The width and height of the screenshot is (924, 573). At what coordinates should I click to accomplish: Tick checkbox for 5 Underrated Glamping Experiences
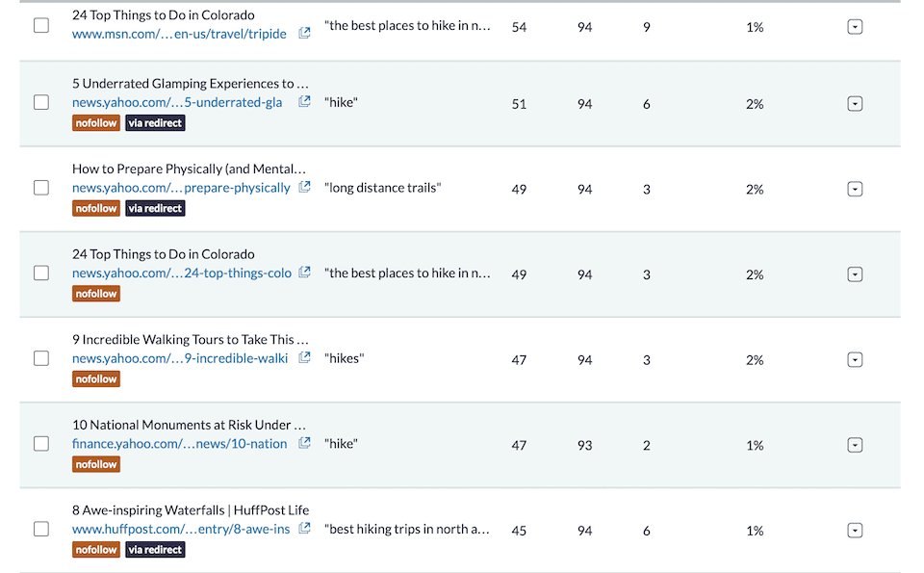(41, 102)
